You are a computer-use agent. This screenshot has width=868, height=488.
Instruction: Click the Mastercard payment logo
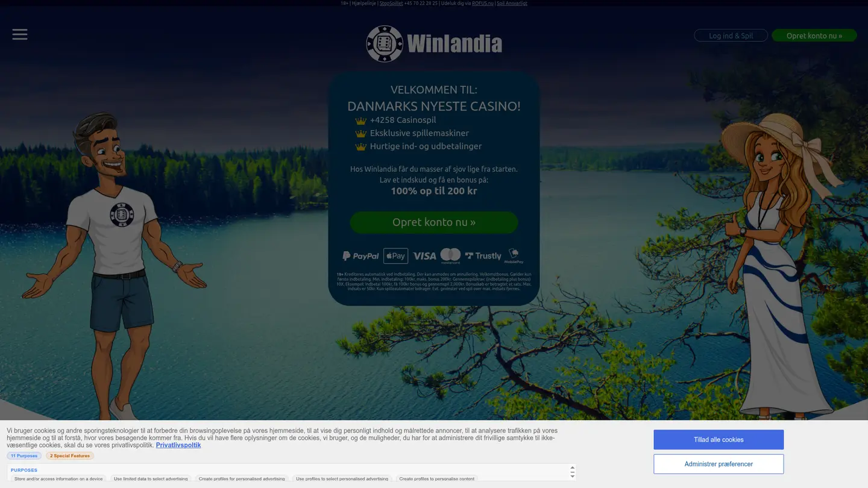(450, 256)
